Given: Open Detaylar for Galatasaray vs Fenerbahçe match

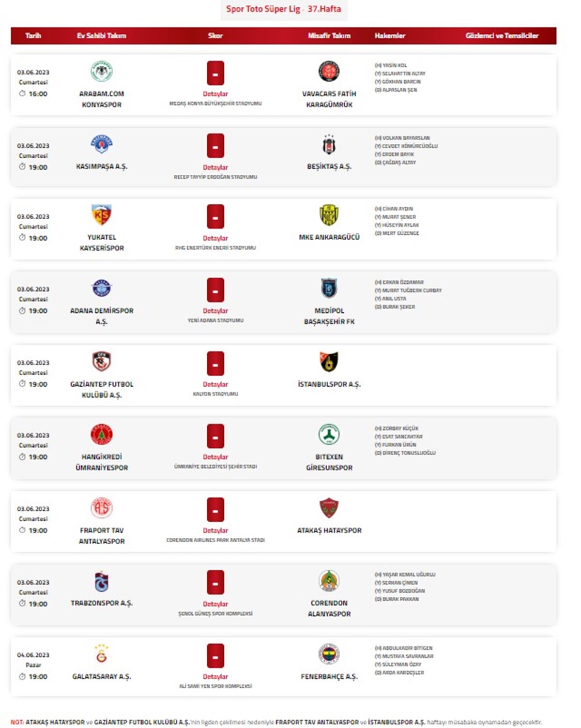Looking at the screenshot, I should coord(215,677).
